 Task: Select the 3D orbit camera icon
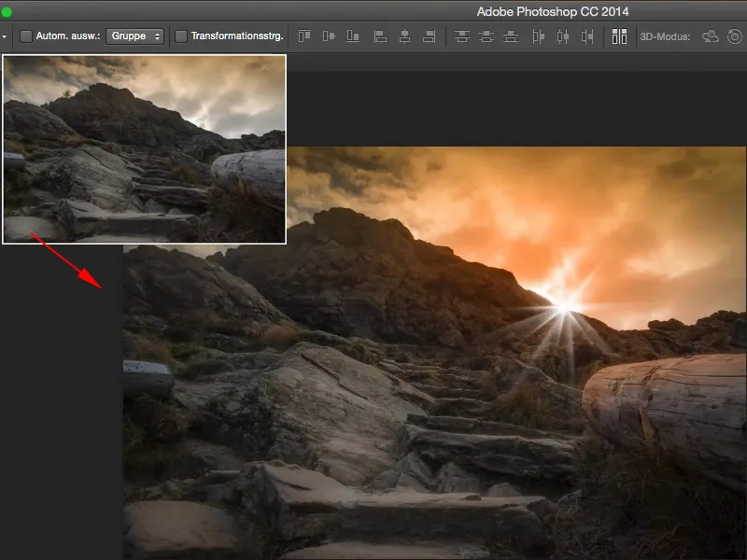[x=711, y=36]
